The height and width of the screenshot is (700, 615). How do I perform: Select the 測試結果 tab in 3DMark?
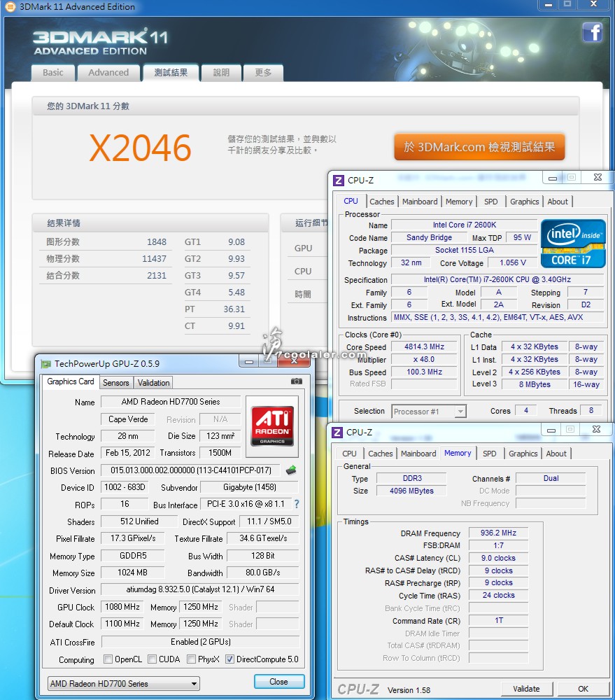click(171, 72)
